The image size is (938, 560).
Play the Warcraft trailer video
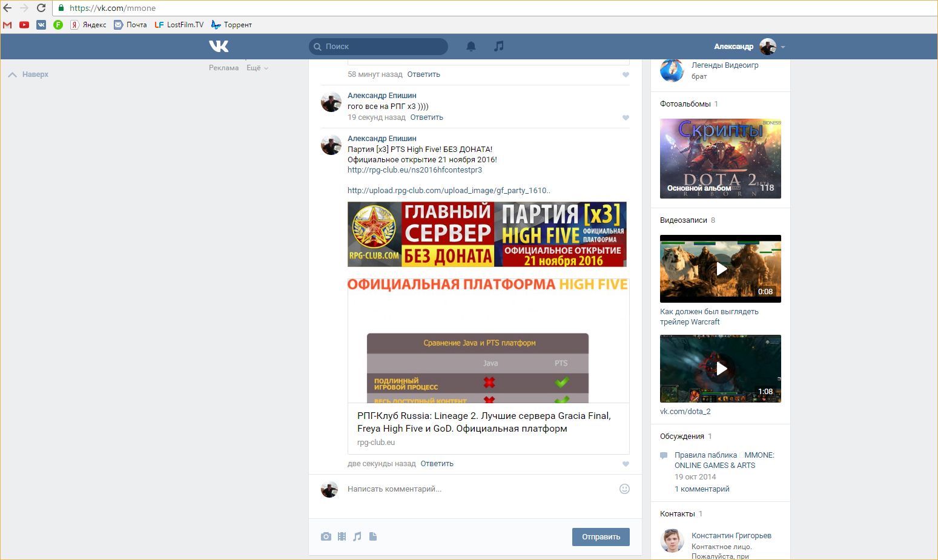721,269
